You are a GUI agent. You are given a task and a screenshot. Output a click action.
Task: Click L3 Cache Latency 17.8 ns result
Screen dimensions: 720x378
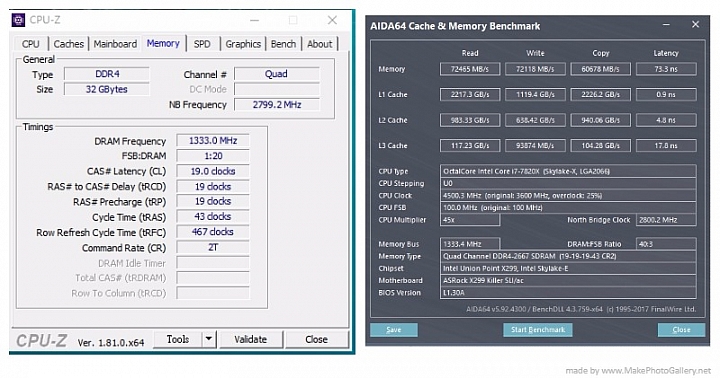[x=666, y=146]
